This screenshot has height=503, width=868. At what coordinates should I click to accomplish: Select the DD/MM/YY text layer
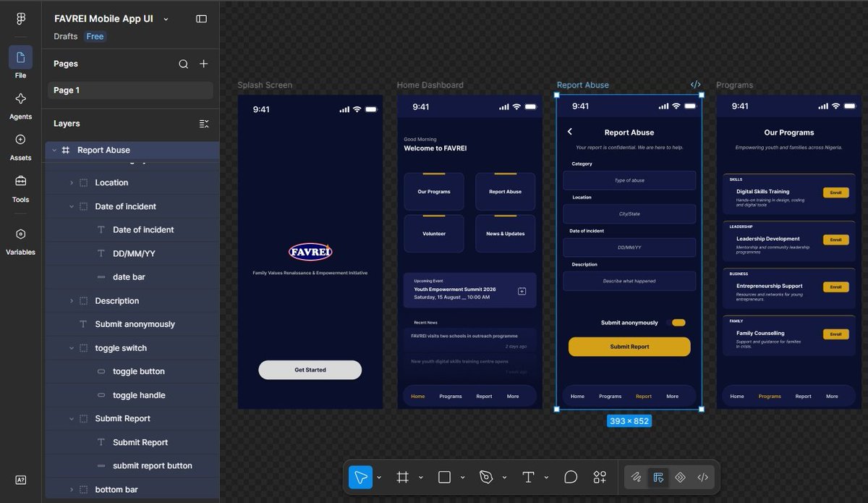pos(132,253)
